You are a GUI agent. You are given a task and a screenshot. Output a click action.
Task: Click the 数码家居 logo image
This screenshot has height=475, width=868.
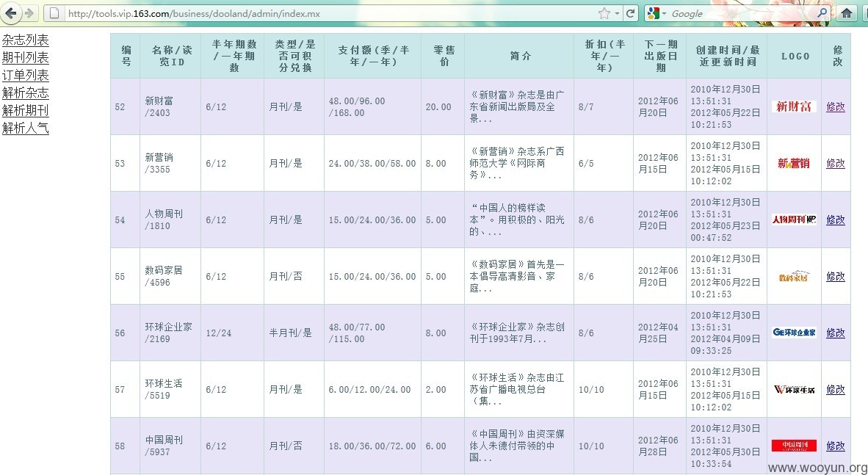click(x=794, y=276)
